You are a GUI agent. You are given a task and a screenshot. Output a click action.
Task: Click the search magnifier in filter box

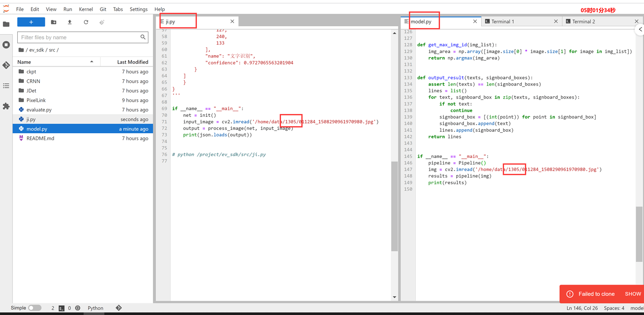(x=143, y=37)
